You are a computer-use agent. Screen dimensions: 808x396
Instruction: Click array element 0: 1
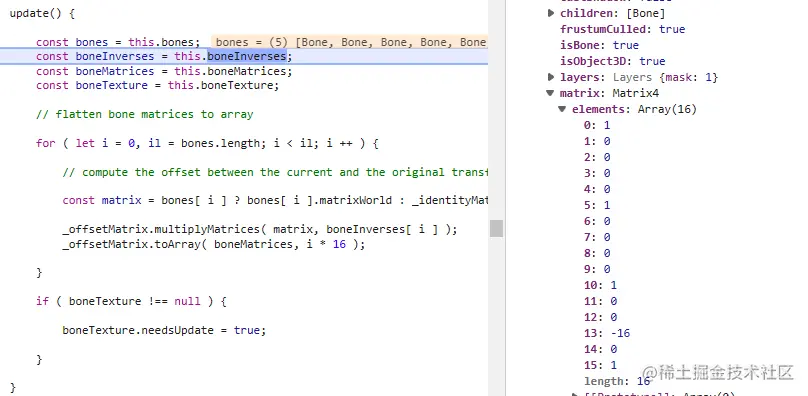pyautogui.click(x=597, y=125)
